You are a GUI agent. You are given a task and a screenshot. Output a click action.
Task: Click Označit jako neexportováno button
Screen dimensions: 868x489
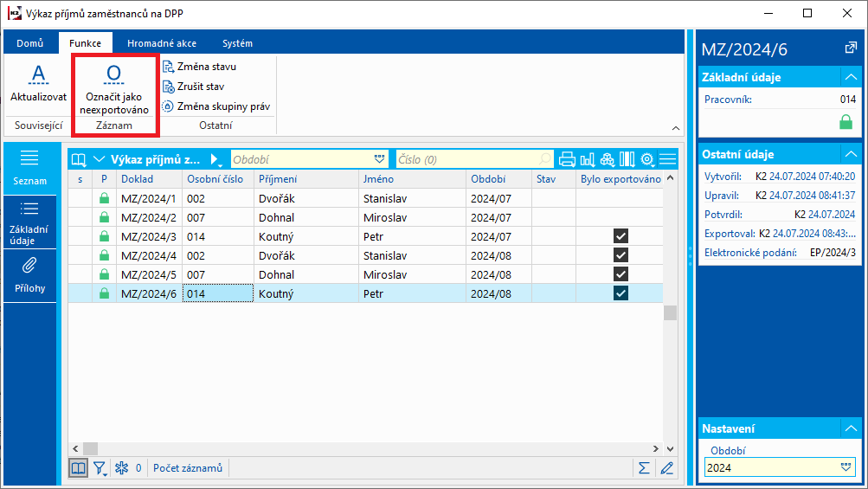pos(114,90)
